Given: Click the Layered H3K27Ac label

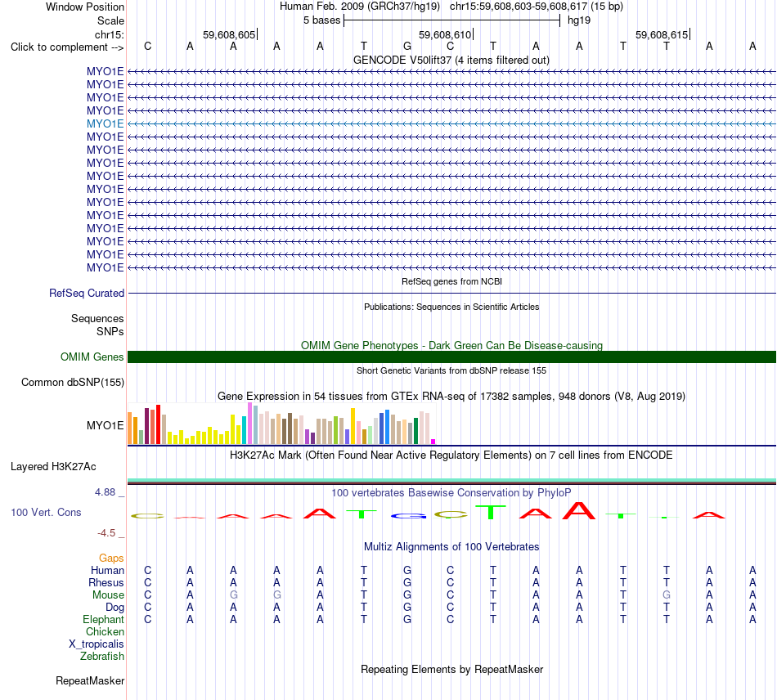Looking at the screenshot, I should (x=53, y=467).
